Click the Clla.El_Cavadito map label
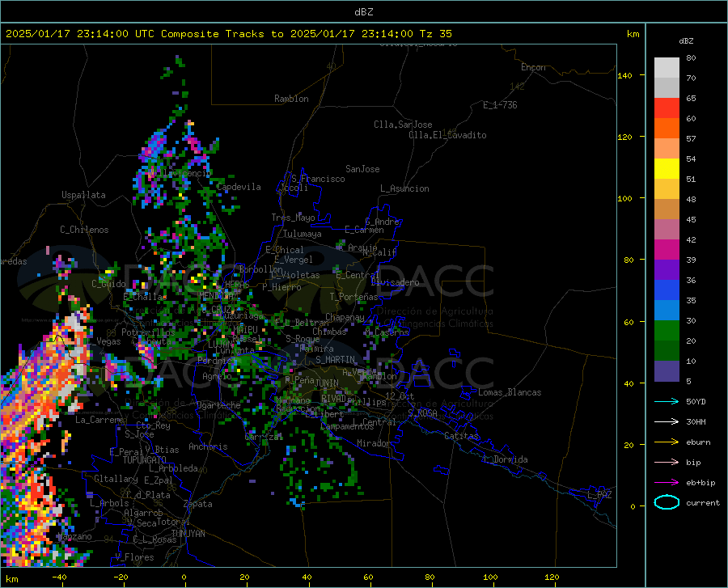 pos(447,135)
